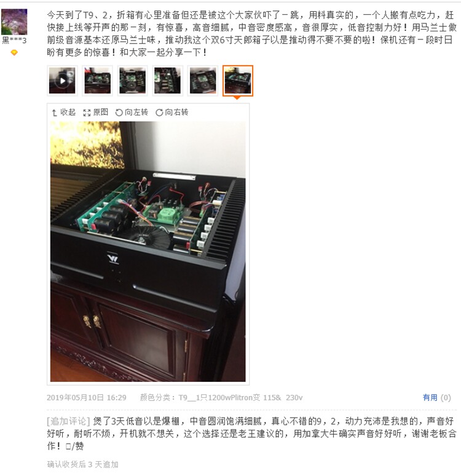Click the clockwise rotate icon

[x=159, y=113]
